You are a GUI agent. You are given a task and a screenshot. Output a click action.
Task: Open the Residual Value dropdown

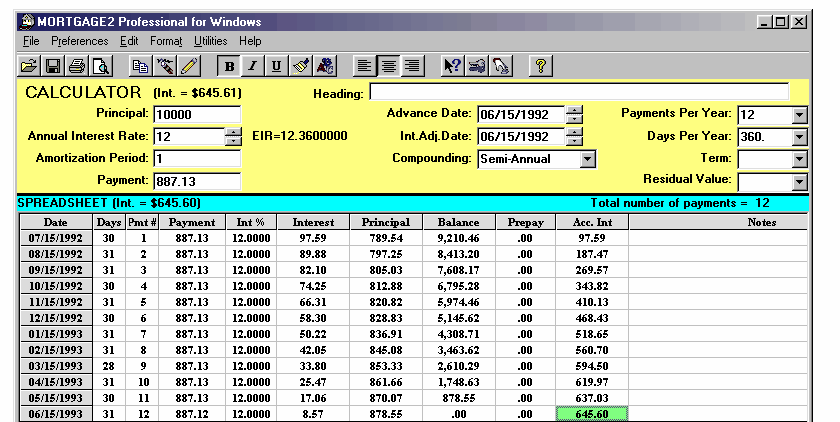(798, 181)
